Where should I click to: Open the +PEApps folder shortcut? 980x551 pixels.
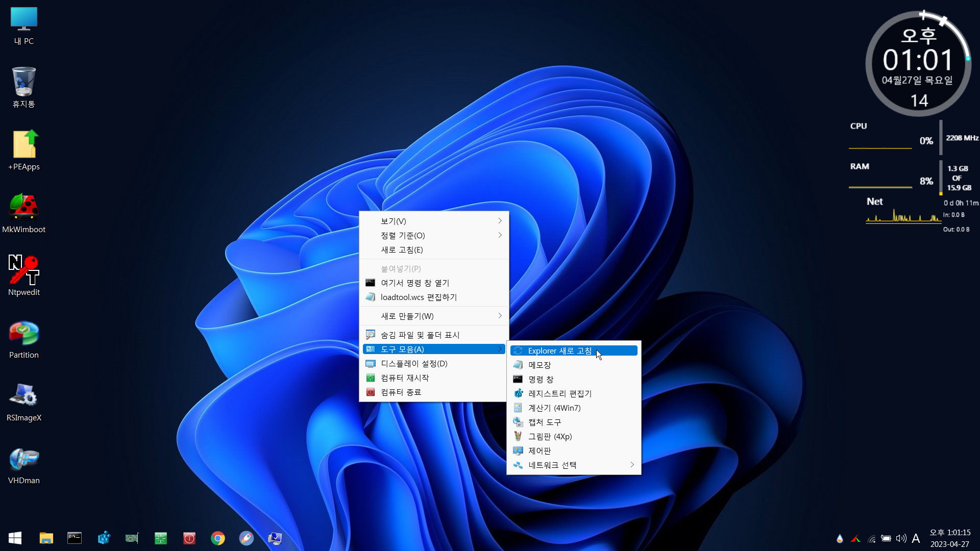coord(23,150)
